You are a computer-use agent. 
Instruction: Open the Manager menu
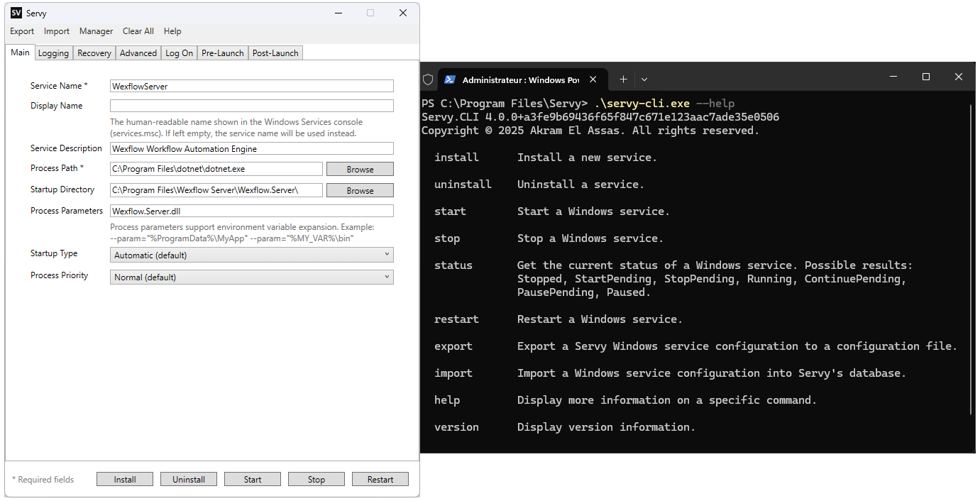pyautogui.click(x=96, y=31)
